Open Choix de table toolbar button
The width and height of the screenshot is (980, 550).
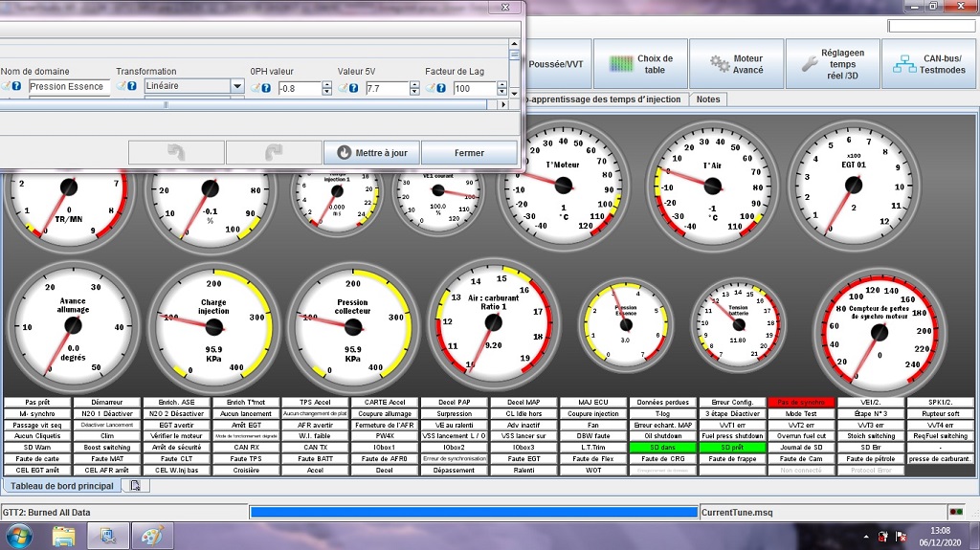click(641, 64)
